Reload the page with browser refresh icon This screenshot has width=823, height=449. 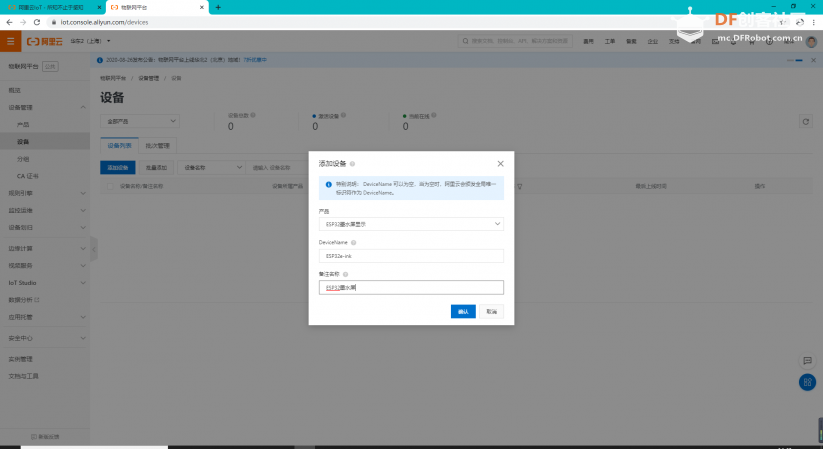[x=37, y=22]
